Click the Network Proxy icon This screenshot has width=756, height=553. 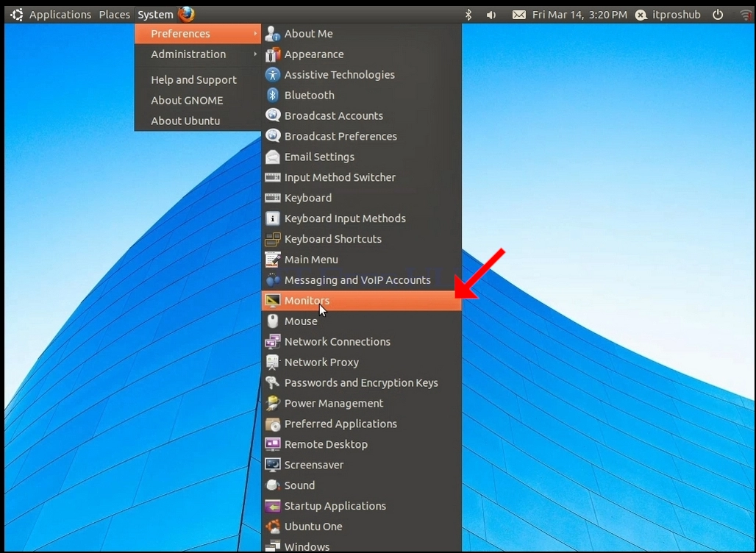[272, 362]
